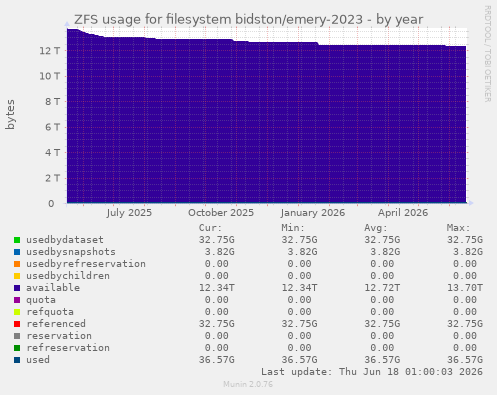497x395 pixels.
Task: Click the '10 T' y-axis label
Action: click(x=50, y=76)
